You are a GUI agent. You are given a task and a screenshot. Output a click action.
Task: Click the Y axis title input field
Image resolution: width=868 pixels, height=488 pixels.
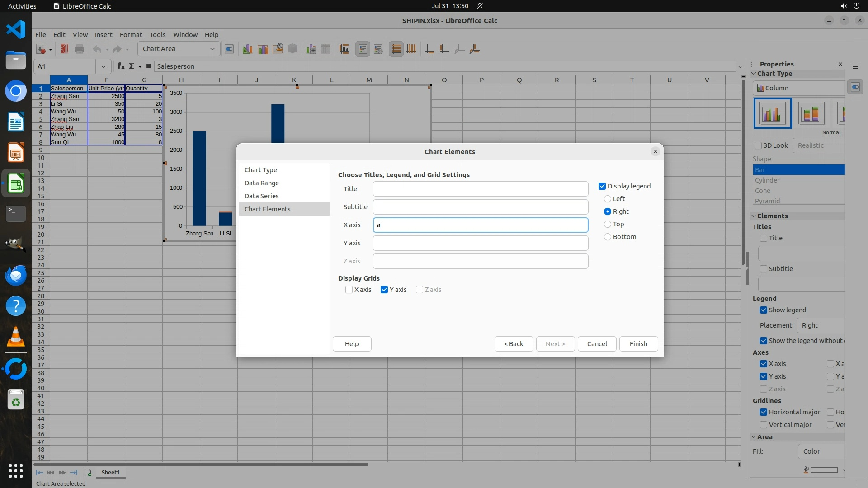pyautogui.click(x=480, y=243)
